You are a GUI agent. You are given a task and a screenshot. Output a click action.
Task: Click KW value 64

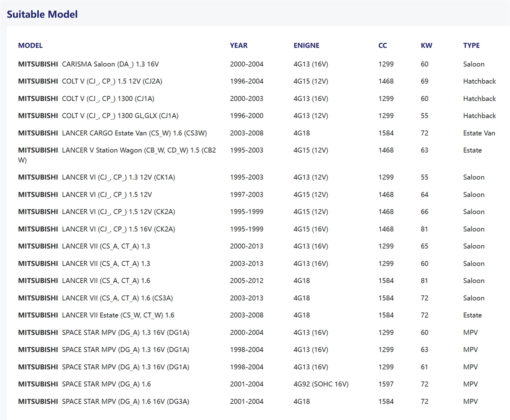(x=425, y=194)
